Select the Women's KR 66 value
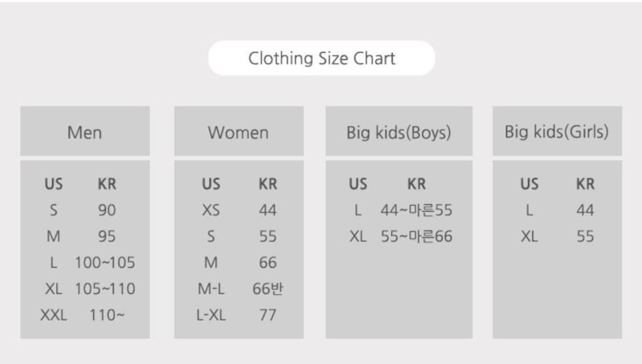642x364 pixels. point(268,262)
